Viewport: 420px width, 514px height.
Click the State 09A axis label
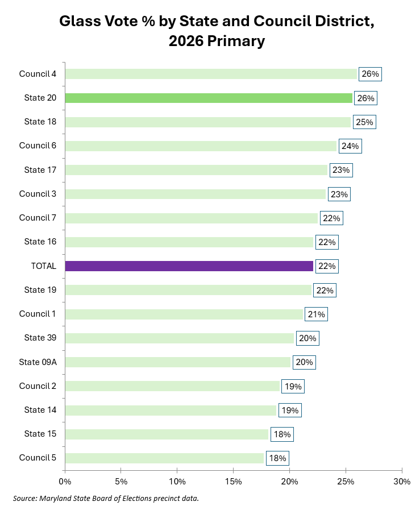click(38, 362)
